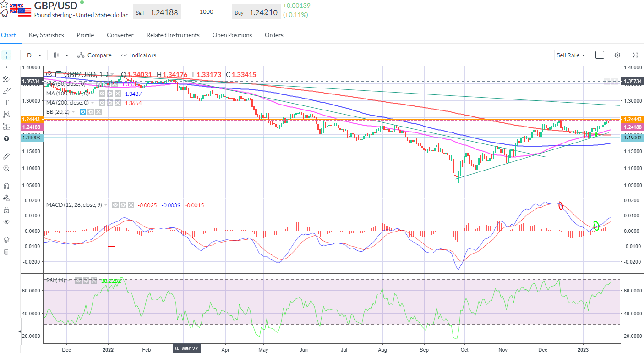Viewport: 644px width, 353px height.
Task: Toggle visibility of MA 100 indicator
Action: [102, 94]
